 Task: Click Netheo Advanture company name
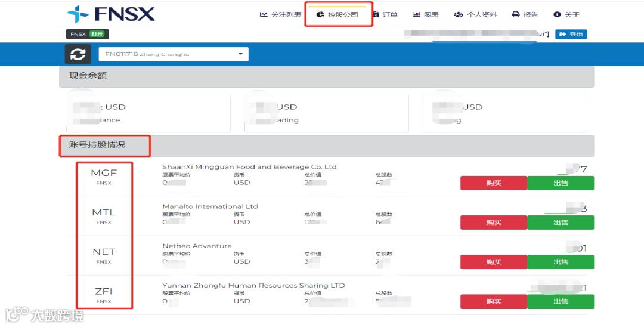(197, 246)
